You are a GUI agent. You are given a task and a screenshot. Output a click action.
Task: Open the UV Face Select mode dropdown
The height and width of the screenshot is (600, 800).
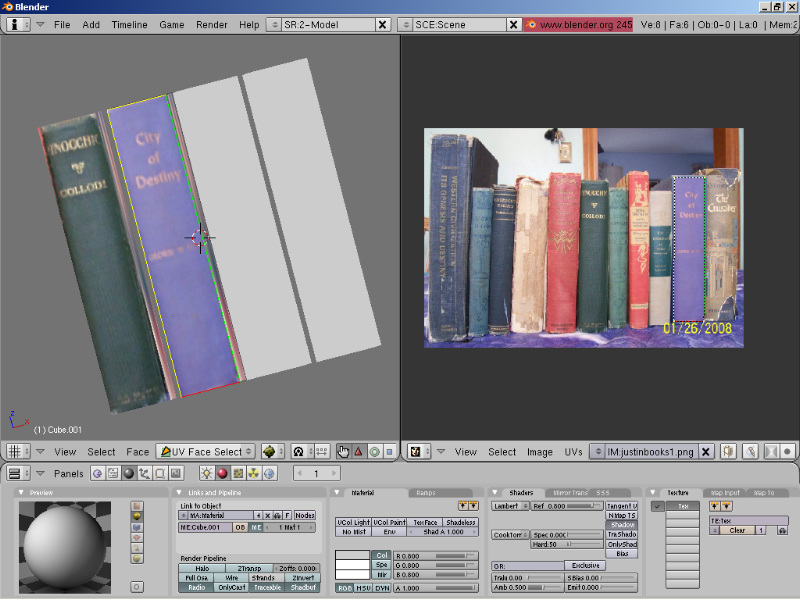point(207,452)
